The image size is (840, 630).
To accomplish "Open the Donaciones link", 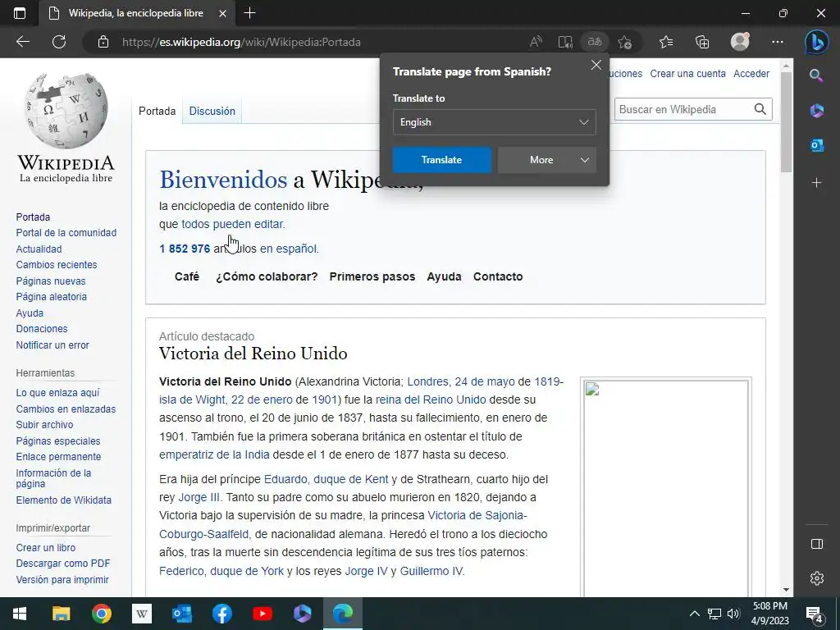I will (42, 328).
